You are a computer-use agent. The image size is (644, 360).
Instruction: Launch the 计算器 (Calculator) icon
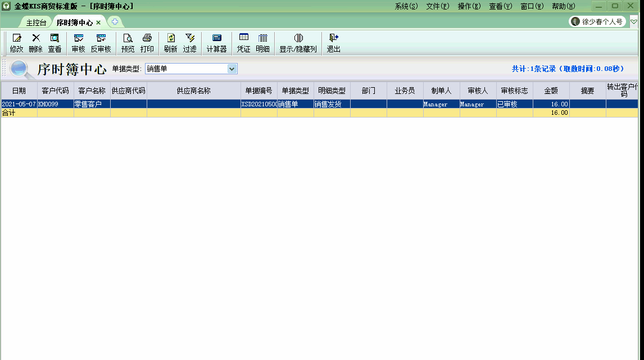tap(216, 43)
